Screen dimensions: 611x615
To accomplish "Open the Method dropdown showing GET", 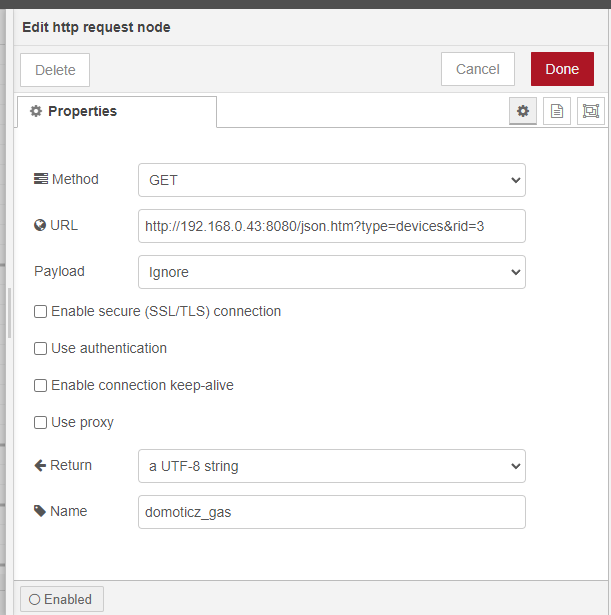I will coord(331,180).
